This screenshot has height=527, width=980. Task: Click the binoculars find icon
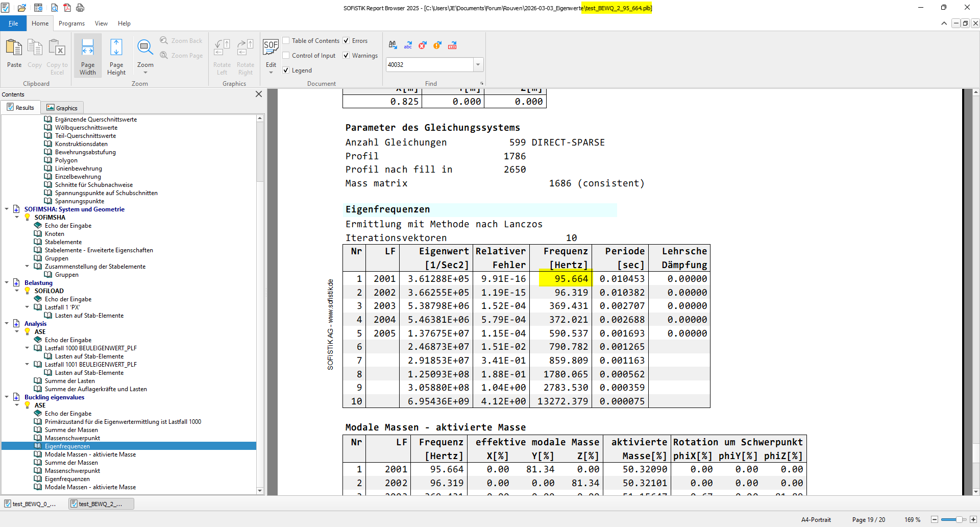393,45
